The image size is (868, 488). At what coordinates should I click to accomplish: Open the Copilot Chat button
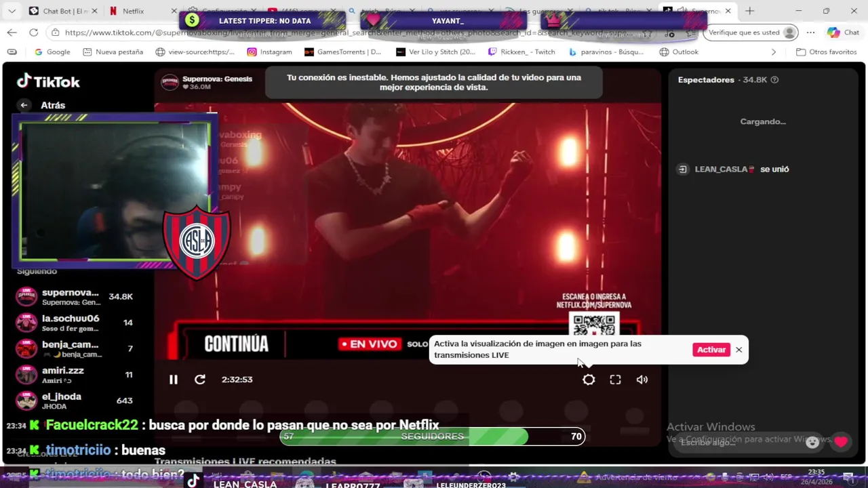click(x=843, y=32)
